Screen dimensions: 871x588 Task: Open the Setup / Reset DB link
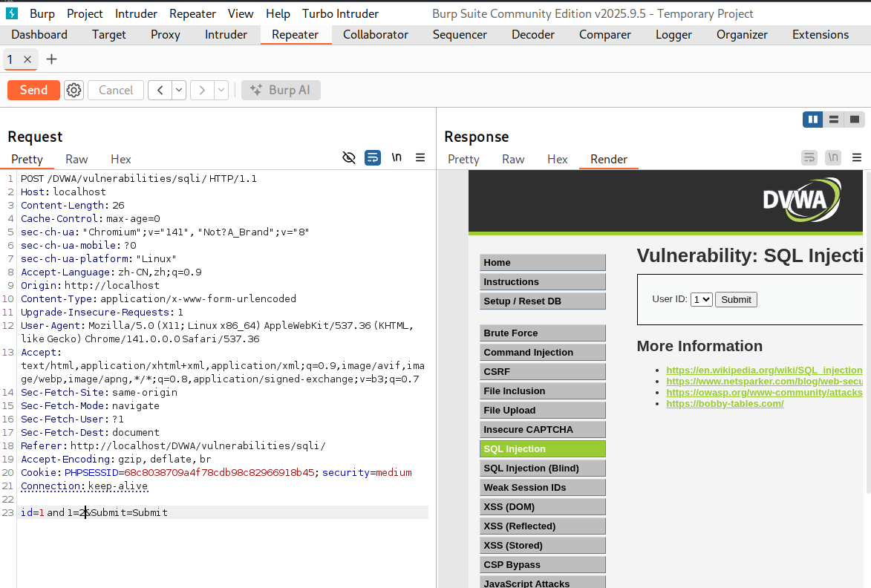[543, 301]
